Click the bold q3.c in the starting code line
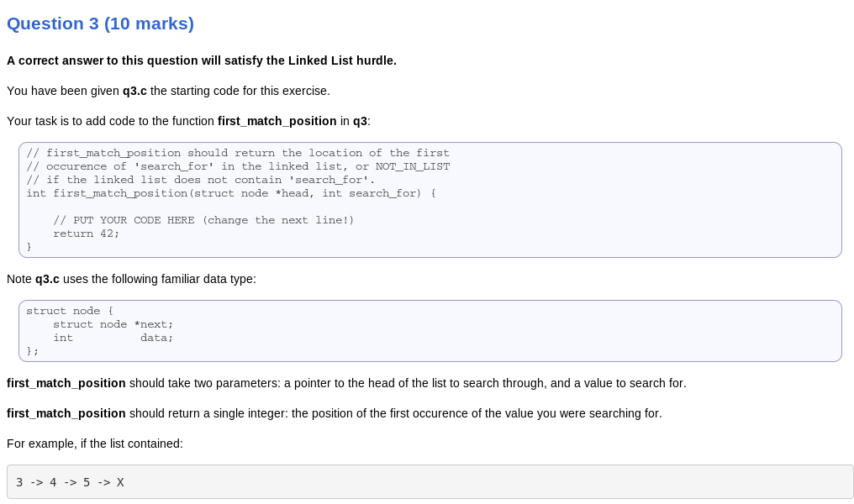 [x=134, y=91]
